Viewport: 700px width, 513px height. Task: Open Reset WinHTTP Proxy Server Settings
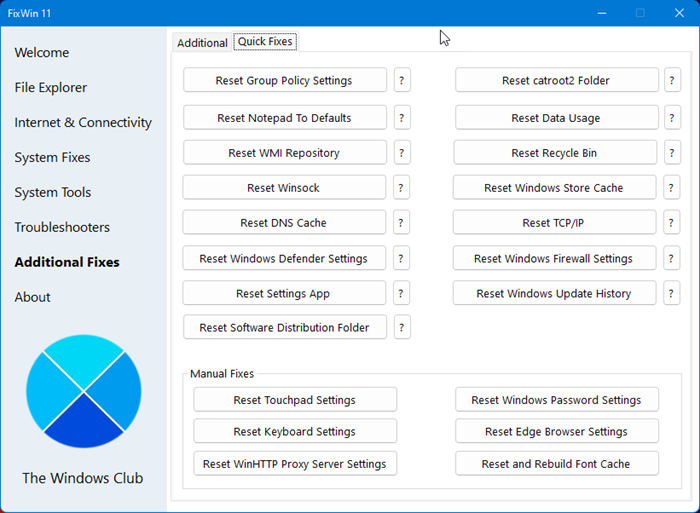click(295, 463)
